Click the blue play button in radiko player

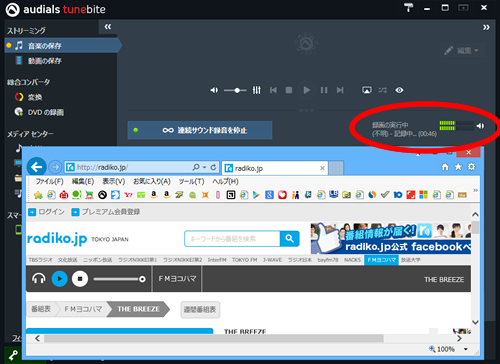[x=60, y=279]
